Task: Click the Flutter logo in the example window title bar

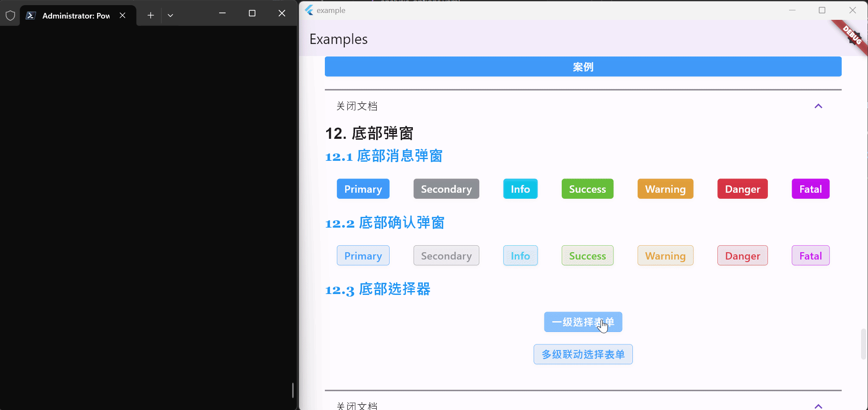Action: click(309, 10)
